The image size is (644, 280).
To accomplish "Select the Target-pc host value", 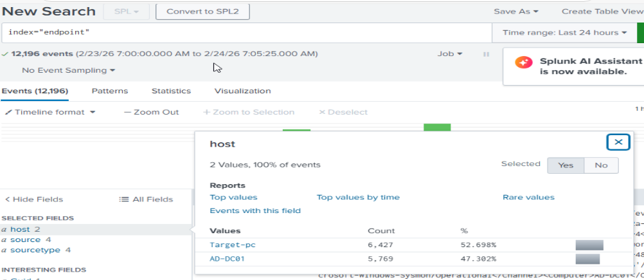I will [233, 245].
